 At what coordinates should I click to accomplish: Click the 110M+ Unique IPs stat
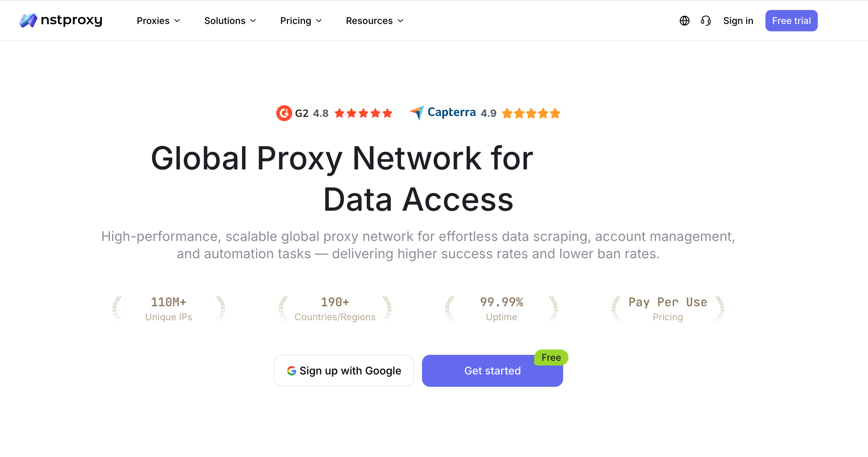168,308
